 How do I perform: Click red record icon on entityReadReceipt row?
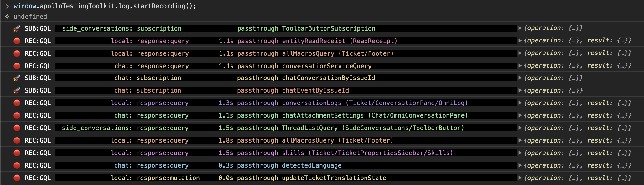[17, 41]
